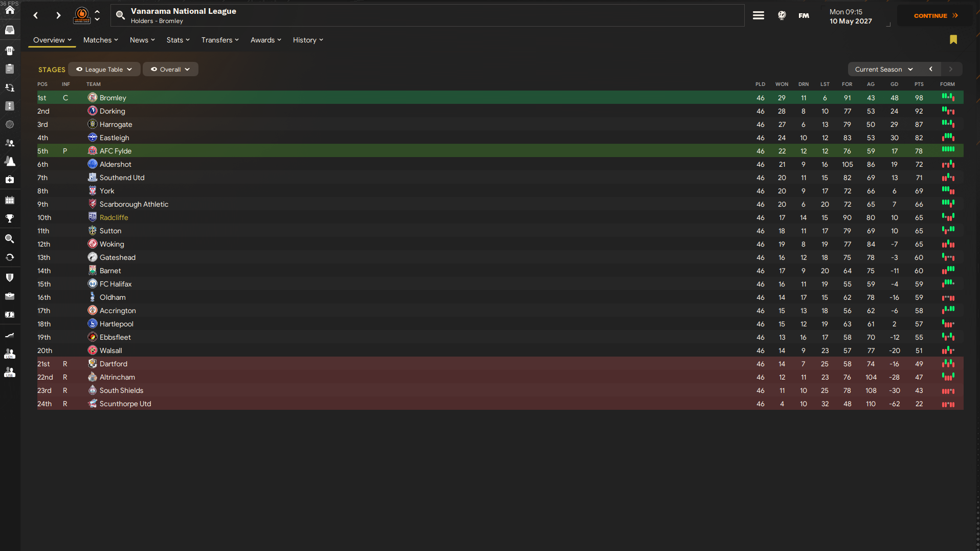Open the Transfers circular arrows icon
Screen dimensions: 980x551
pos(10,257)
